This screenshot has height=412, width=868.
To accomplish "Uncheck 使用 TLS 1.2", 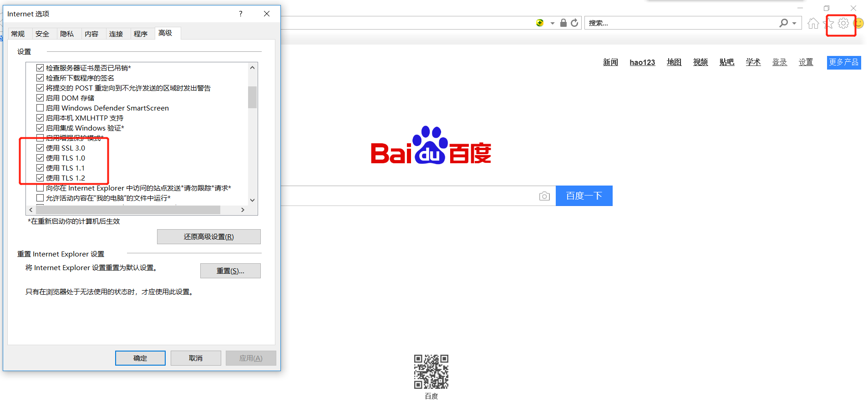I will point(40,178).
